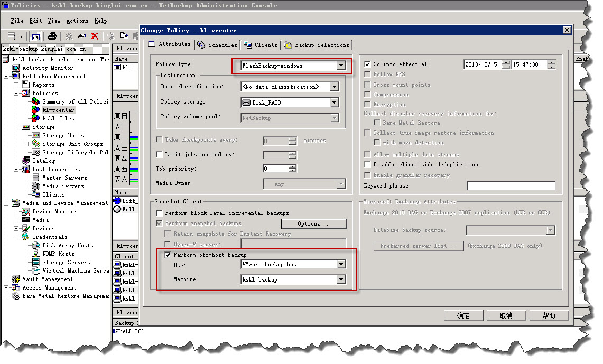Switch to the Schedules tab

point(217,45)
